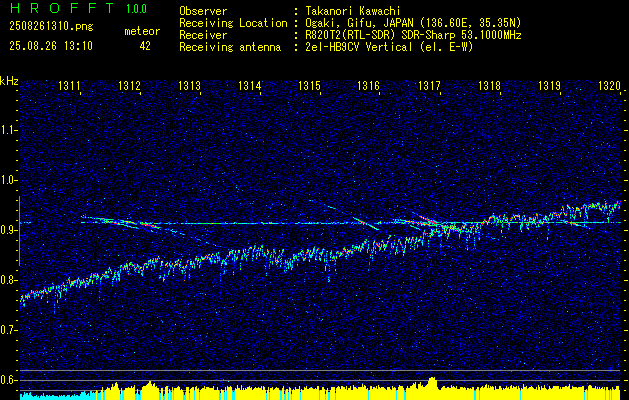Click time marker 1313
The image size is (629, 400).
coord(189,85)
